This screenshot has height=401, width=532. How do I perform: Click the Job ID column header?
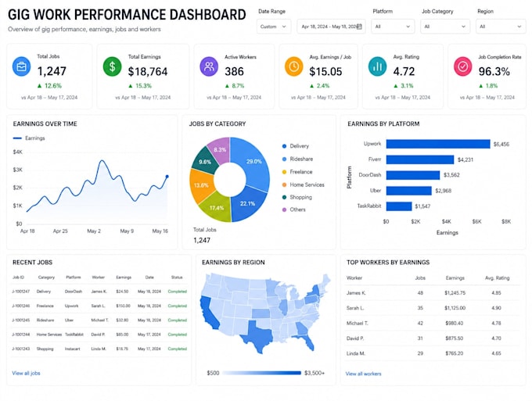[x=18, y=277]
